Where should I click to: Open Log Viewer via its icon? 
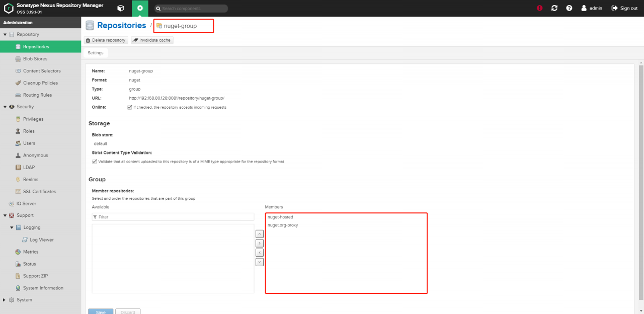pyautogui.click(x=25, y=240)
